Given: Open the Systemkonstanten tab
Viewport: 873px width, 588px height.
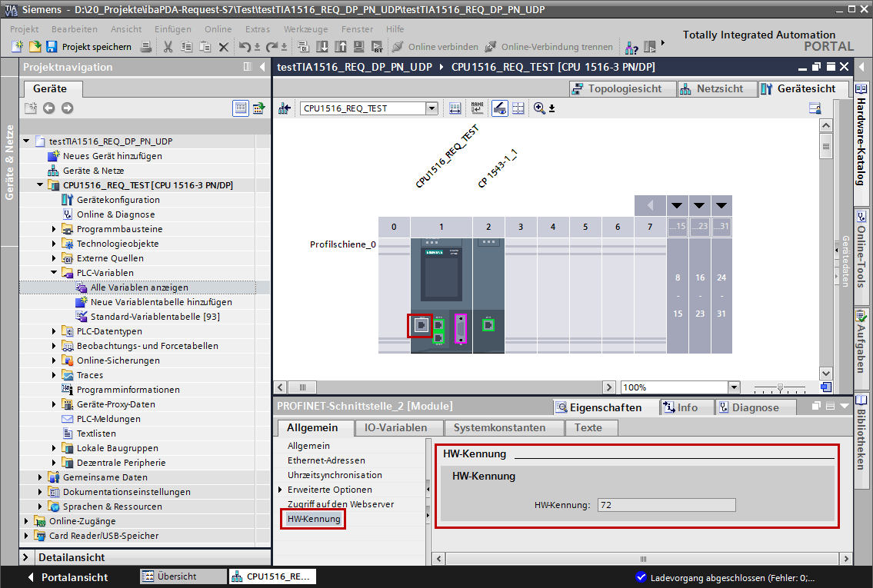Looking at the screenshot, I should click(499, 427).
